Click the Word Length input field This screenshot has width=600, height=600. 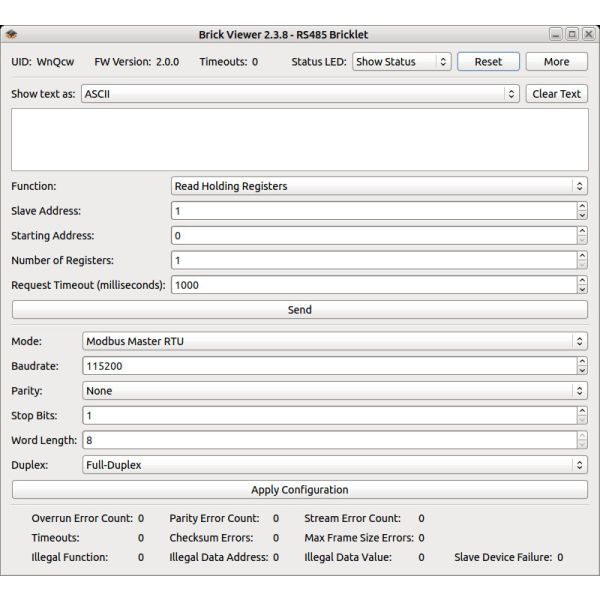(x=329, y=440)
